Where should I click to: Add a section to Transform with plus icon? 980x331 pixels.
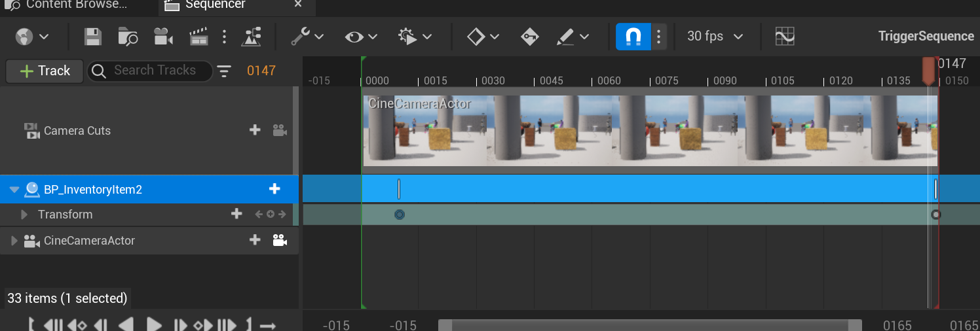coord(237,214)
